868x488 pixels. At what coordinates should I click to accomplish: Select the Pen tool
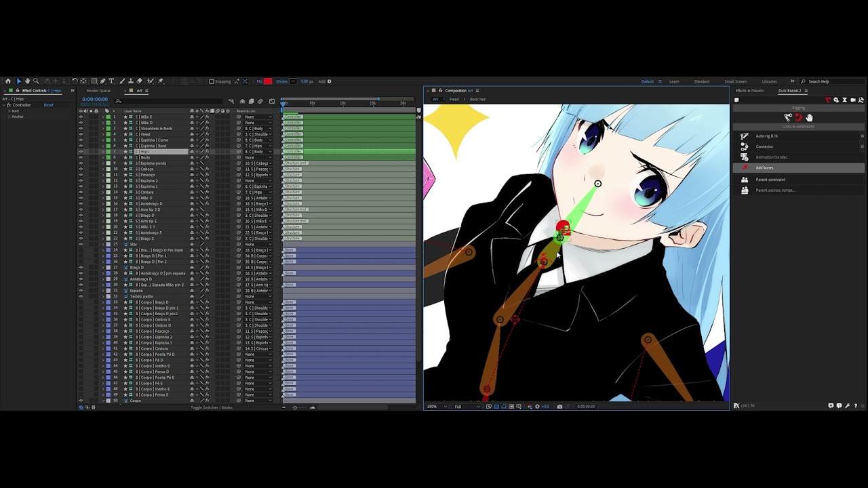[103, 81]
